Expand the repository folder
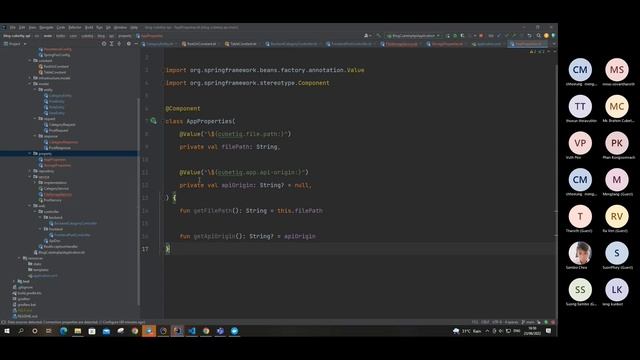Viewport: 640px width, 360px height. coord(29,171)
